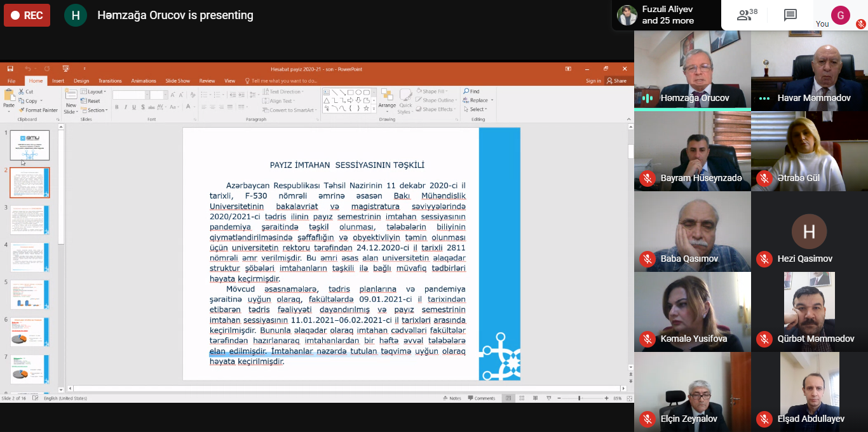This screenshot has width=868, height=432.
Task: Select slide 3 thumbnail in slide panel
Action: pyautogui.click(x=29, y=220)
